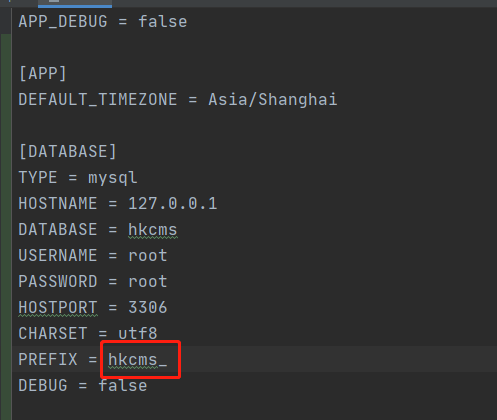Place cursor on 127.0.0.1 hostname value
Screen dimensions: 497x420
point(173,203)
